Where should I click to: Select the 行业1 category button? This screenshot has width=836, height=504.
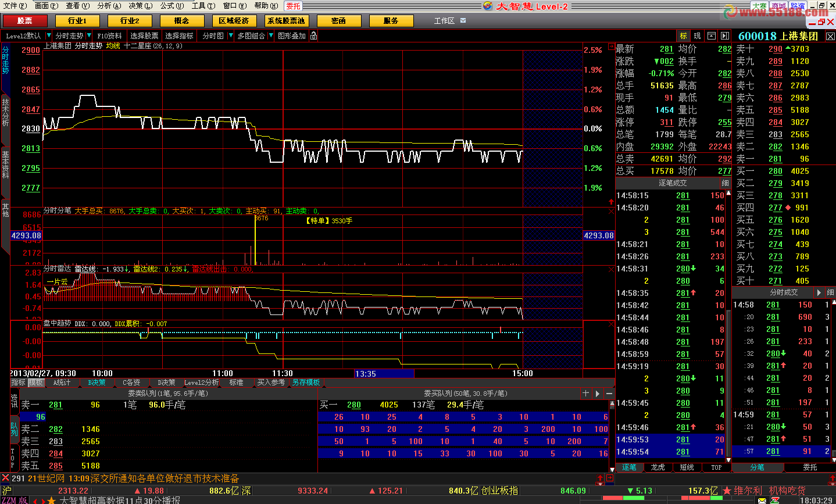77,21
